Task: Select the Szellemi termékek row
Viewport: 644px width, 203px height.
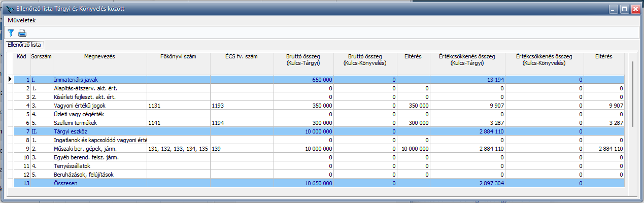Action: [x=319, y=123]
